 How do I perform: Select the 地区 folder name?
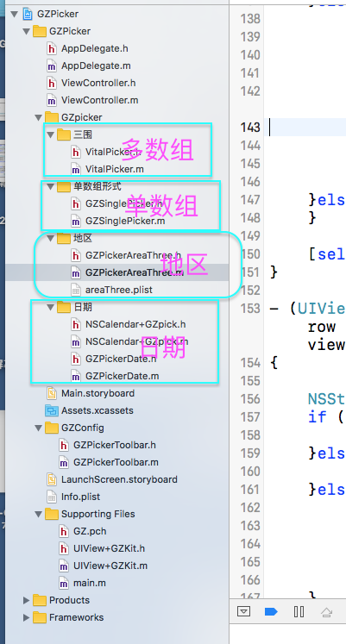(83, 238)
